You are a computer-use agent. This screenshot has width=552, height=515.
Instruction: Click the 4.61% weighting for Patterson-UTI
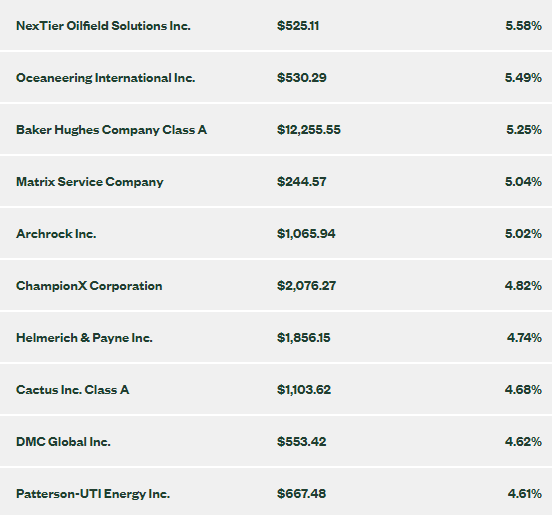pyautogui.click(x=525, y=494)
